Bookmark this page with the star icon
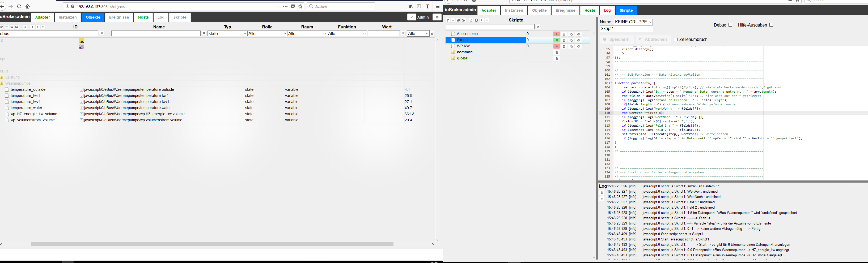Viewport: 868px width, 263px height. [300, 6]
